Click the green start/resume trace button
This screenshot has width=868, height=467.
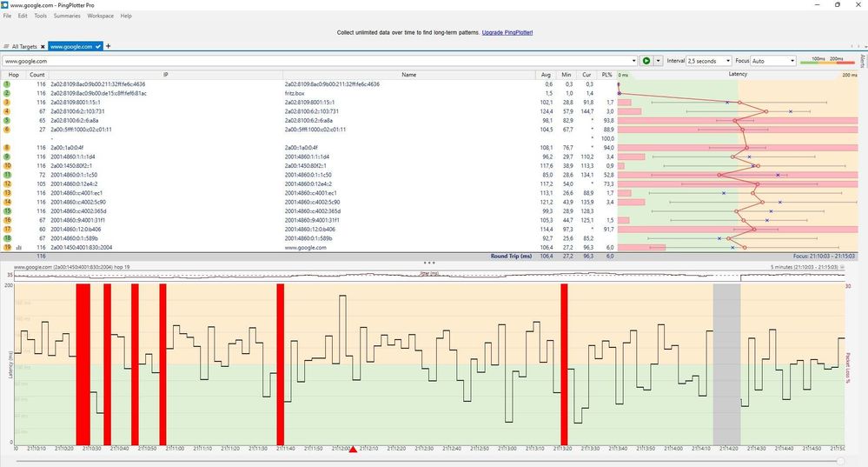[646, 61]
